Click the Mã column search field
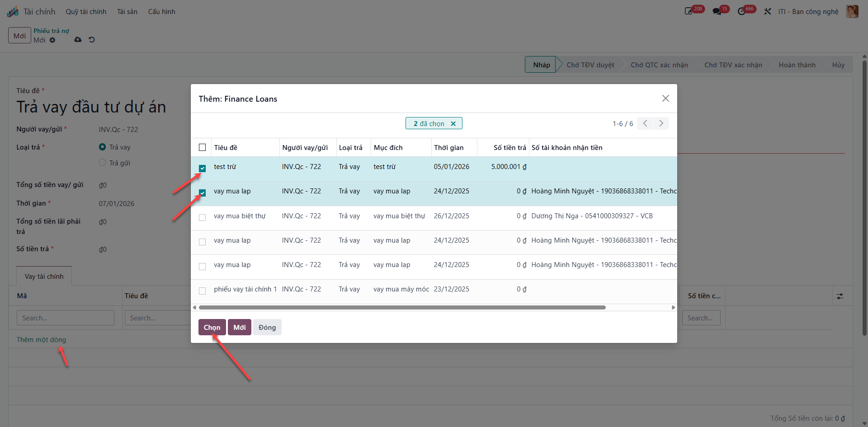 tap(66, 318)
